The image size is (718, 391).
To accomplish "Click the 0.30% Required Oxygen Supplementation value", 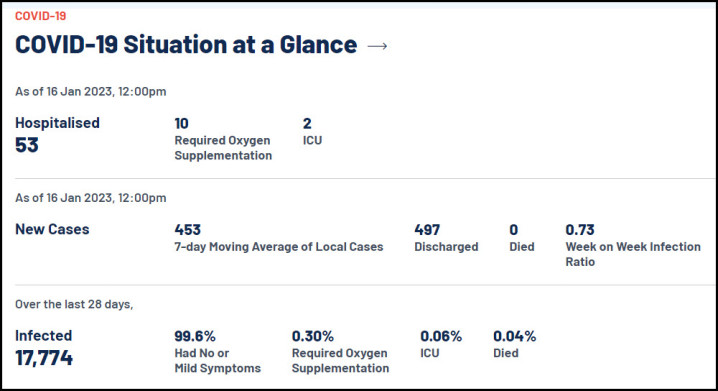I will 313,337.
